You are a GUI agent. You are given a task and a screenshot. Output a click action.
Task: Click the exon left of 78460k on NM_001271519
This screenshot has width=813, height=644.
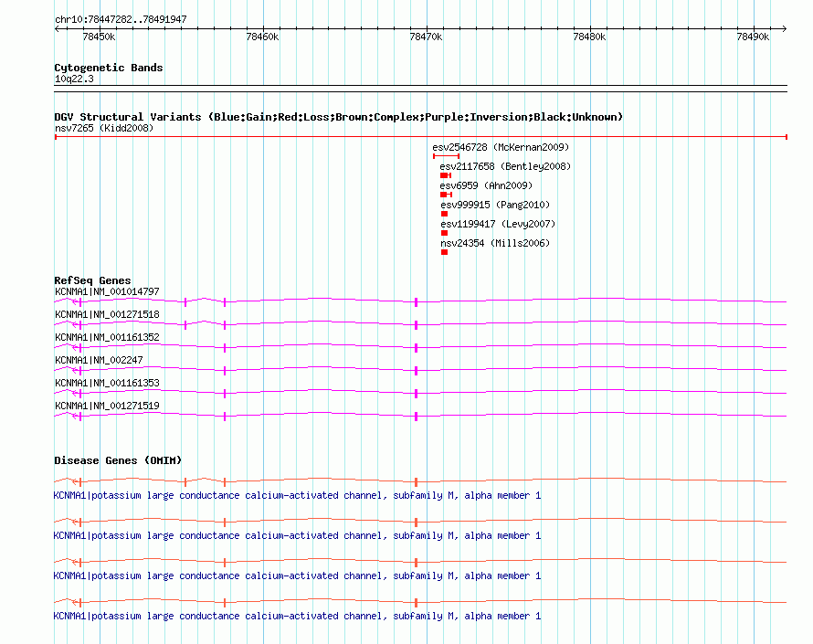[225, 416]
